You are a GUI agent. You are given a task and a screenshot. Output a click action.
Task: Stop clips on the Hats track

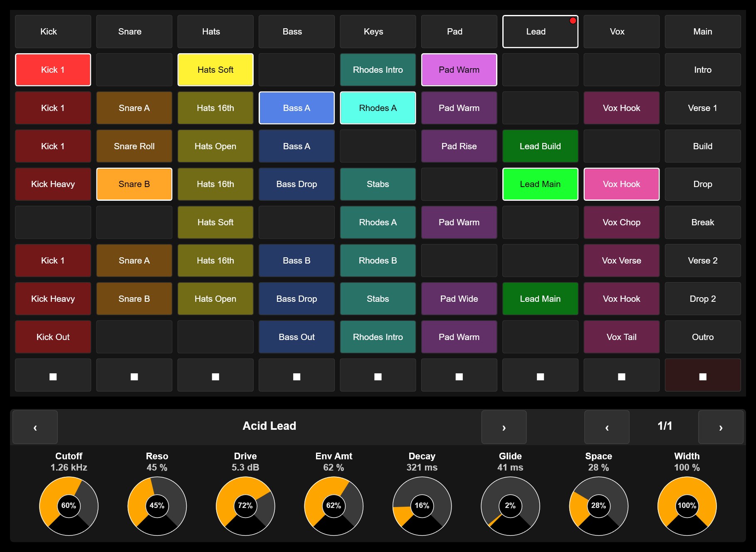pyautogui.click(x=215, y=375)
